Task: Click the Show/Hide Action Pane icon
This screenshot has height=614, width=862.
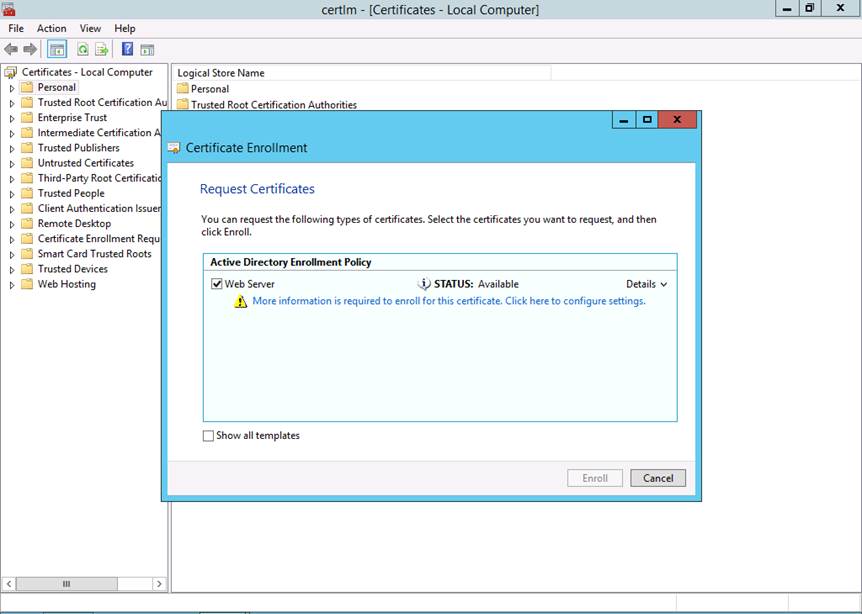Action: point(147,49)
